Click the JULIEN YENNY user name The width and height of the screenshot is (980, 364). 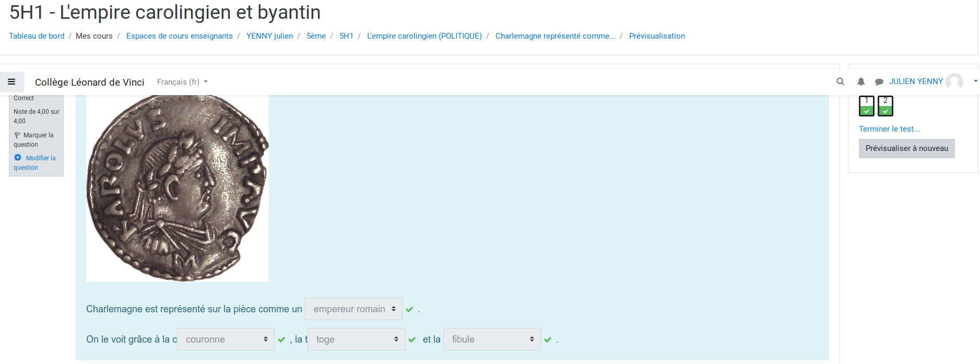coord(916,81)
